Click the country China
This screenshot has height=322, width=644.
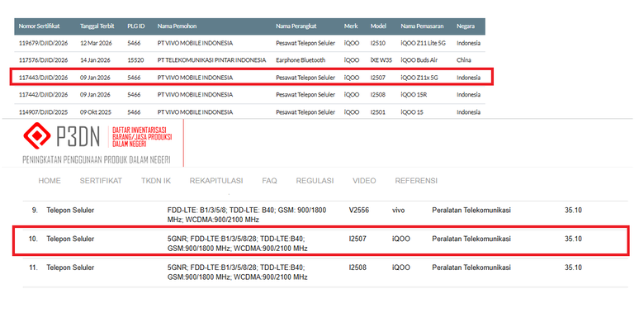click(464, 60)
